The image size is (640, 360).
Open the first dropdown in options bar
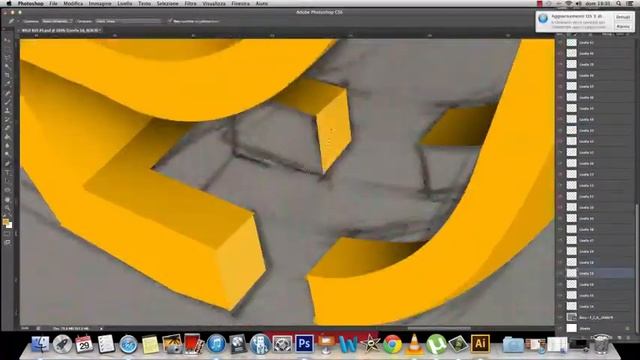[x=57, y=21]
